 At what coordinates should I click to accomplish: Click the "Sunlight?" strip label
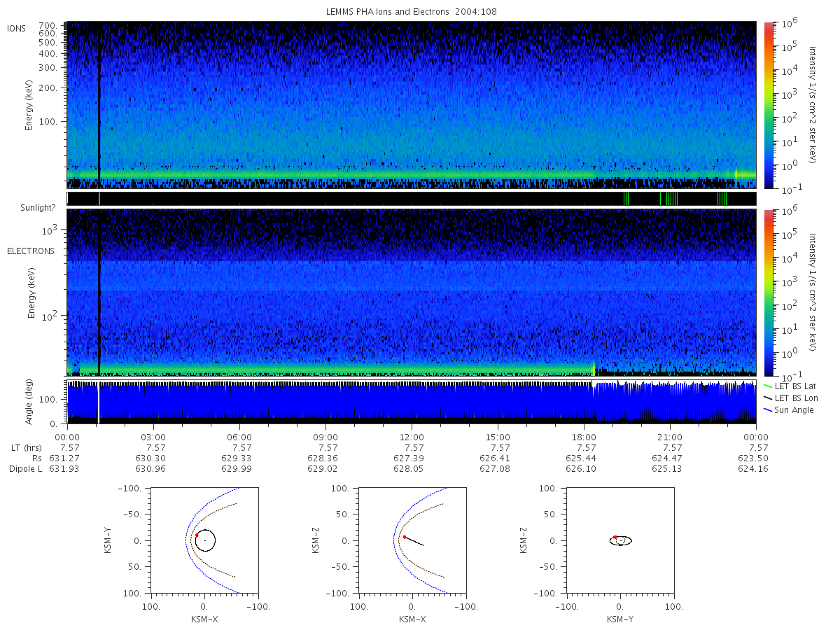39,208
